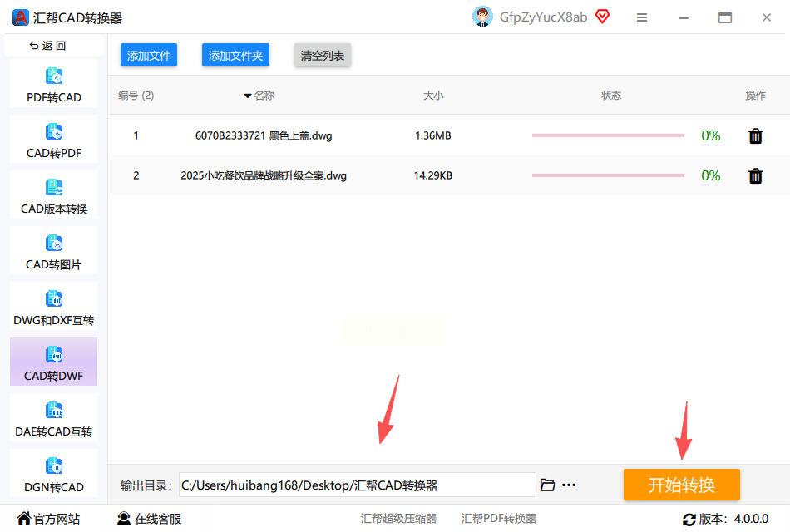Open 在线客服 support link
Image resolution: width=790 pixels, height=532 pixels.
[x=149, y=519]
